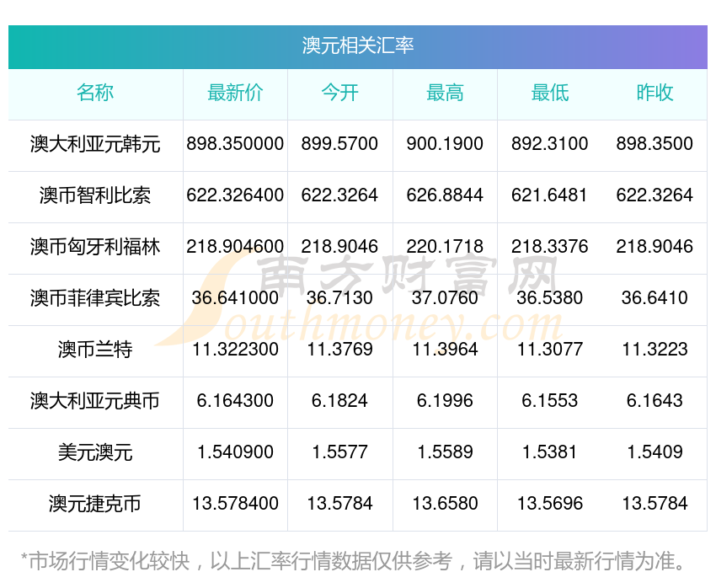The image size is (716, 588).
Task: Select the 最新价 column header
Action: (235, 93)
